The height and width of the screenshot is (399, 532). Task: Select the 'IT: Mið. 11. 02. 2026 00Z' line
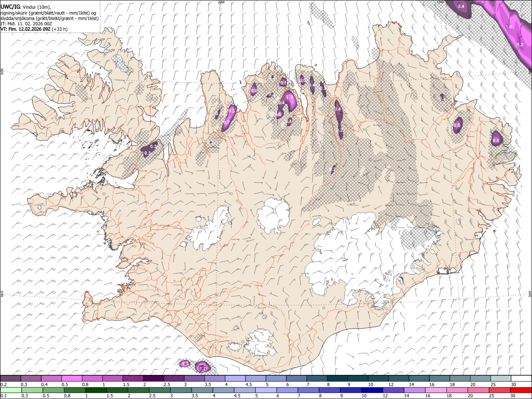tap(26, 24)
